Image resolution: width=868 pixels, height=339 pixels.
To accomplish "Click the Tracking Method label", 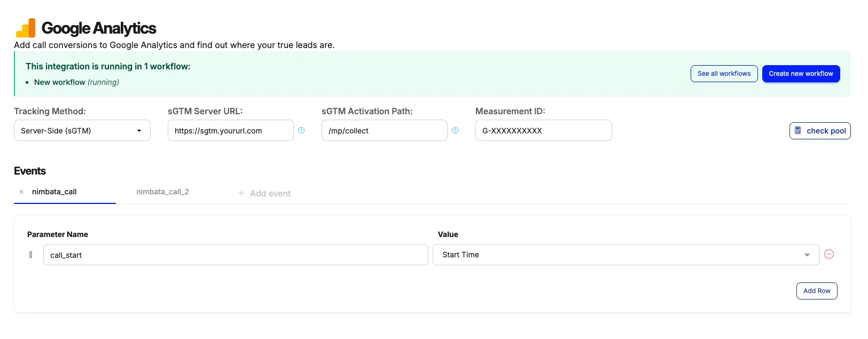I will 50,111.
